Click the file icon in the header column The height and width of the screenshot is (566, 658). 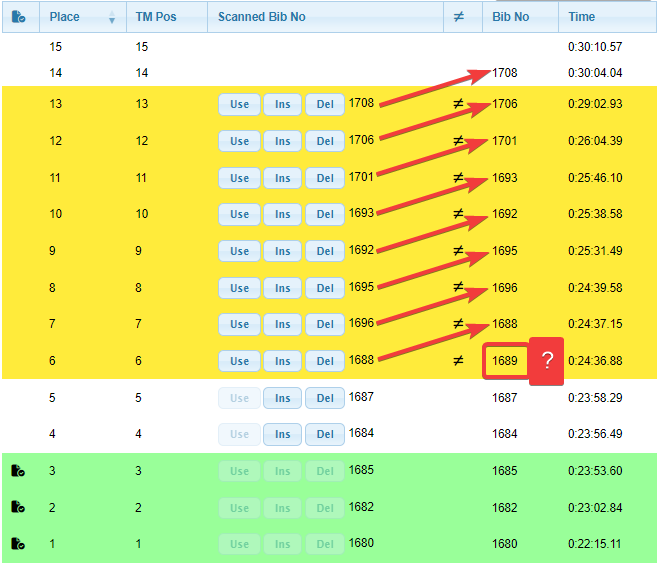click(19, 17)
